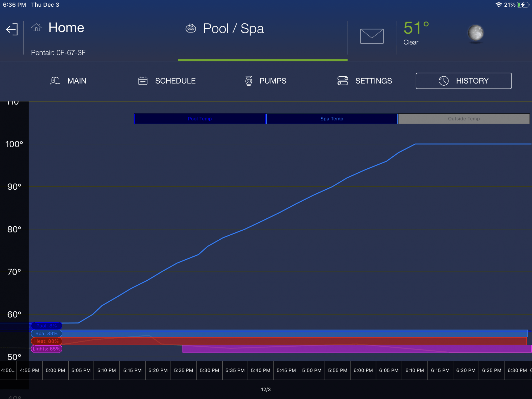The image size is (532, 399).
Task: Tap the red Heat usage bar
Action: 294,341
